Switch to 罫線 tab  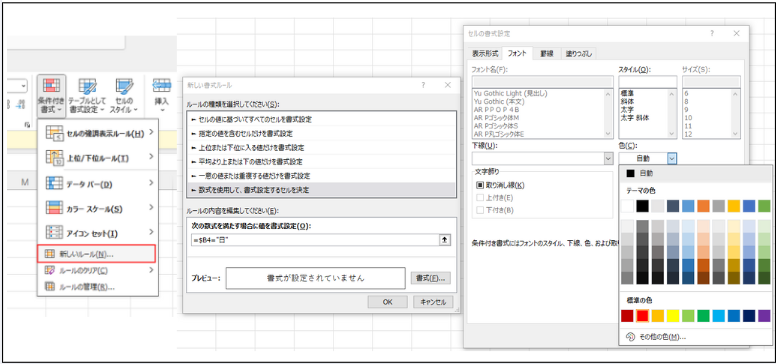coord(546,53)
